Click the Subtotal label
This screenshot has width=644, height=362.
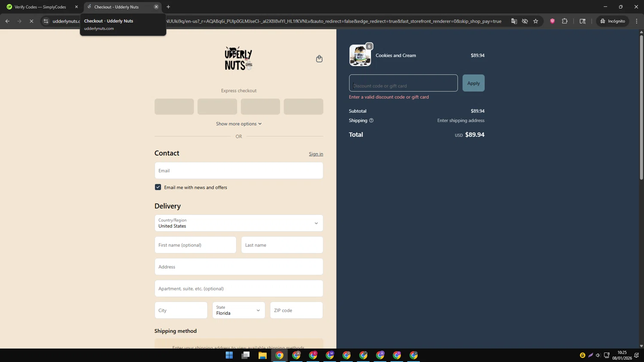click(358, 111)
